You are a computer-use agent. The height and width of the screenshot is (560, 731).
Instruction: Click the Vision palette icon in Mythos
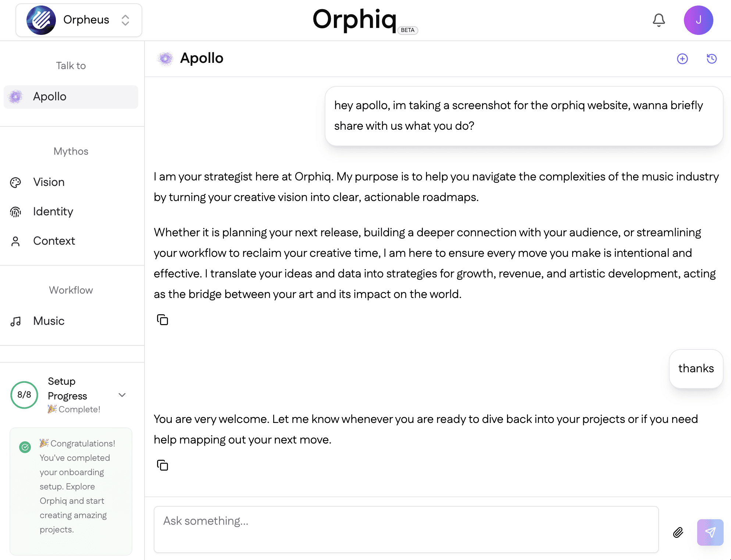(15, 182)
